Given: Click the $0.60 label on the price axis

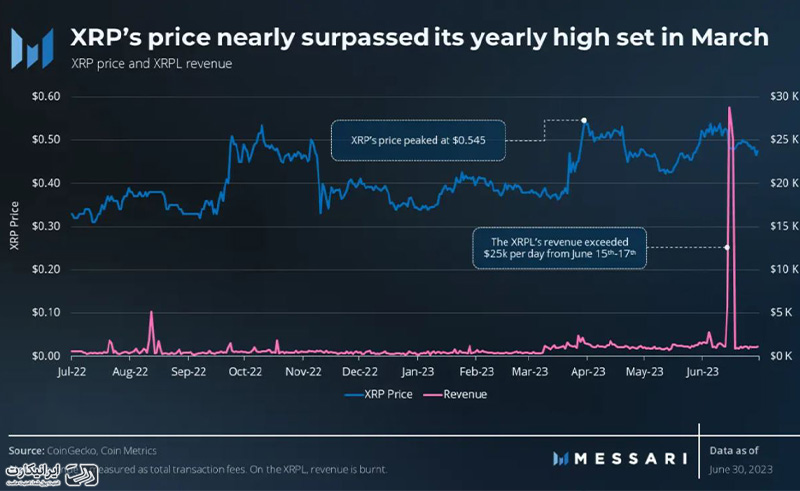Looking at the screenshot, I should coord(47,97).
